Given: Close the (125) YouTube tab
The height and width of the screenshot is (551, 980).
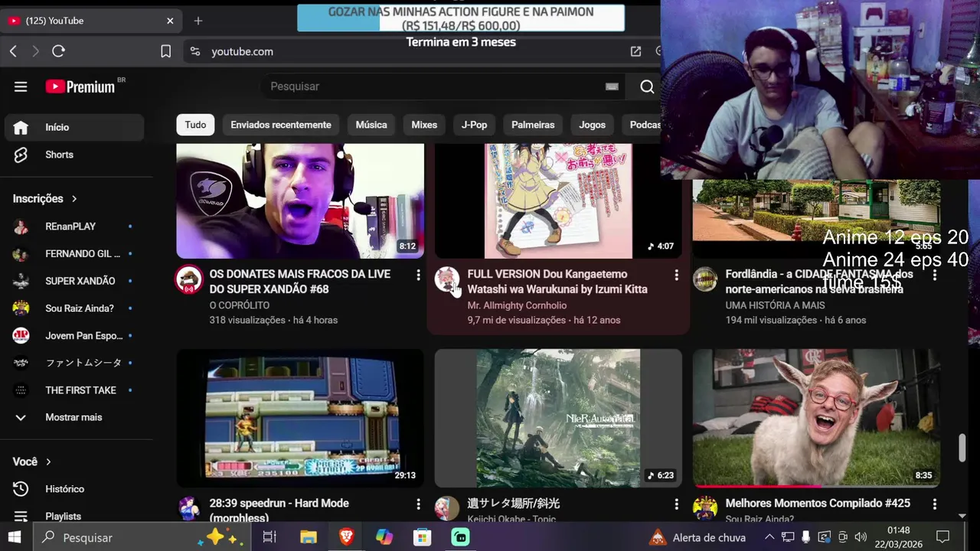Looking at the screenshot, I should [170, 21].
